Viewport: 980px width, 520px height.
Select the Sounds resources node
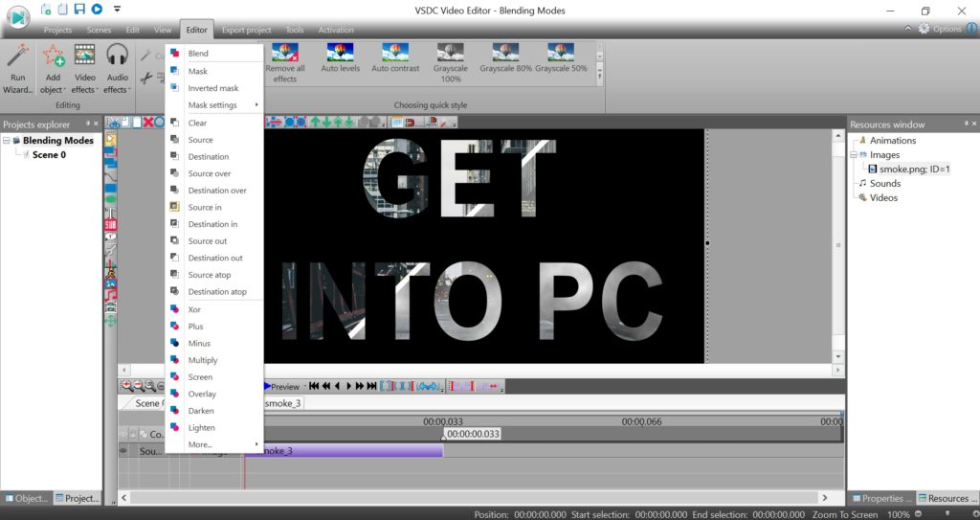pos(885,183)
